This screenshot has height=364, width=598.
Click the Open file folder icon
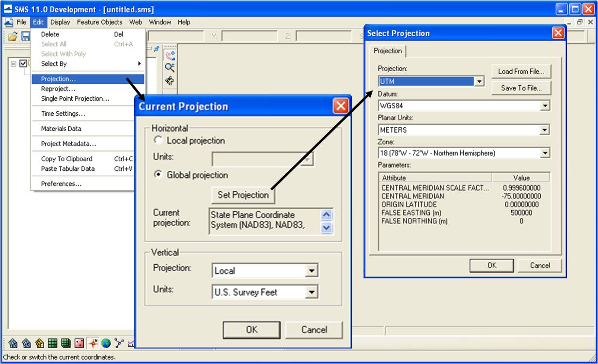coord(13,36)
